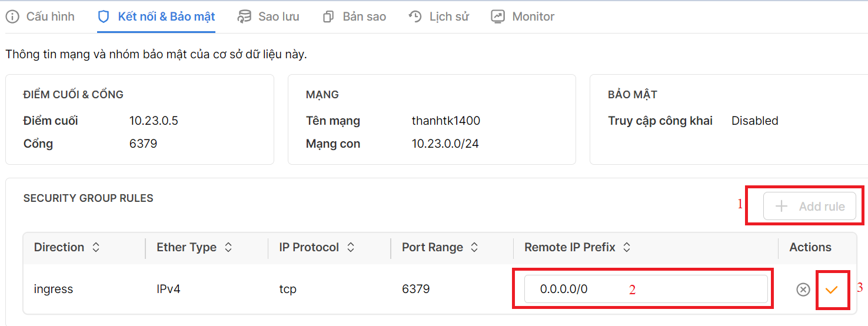Image resolution: width=868 pixels, height=326 pixels.
Task: Confirm the rule with the orange checkmark
Action: [832, 290]
